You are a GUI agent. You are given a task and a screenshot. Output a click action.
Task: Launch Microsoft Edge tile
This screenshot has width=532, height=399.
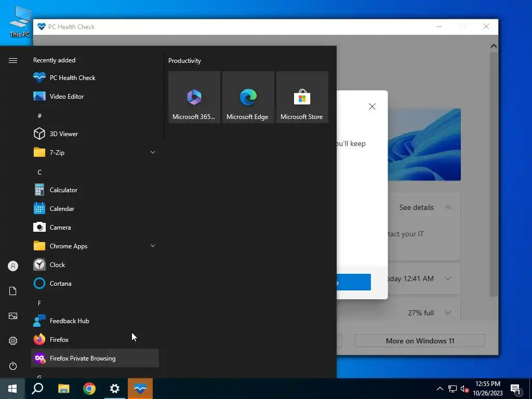248,97
